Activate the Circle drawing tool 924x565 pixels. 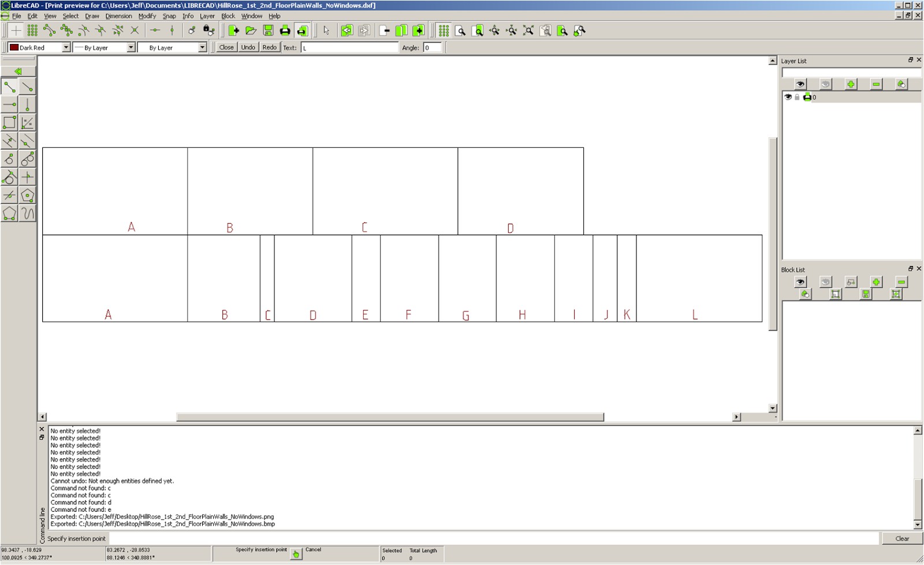(x=8, y=159)
